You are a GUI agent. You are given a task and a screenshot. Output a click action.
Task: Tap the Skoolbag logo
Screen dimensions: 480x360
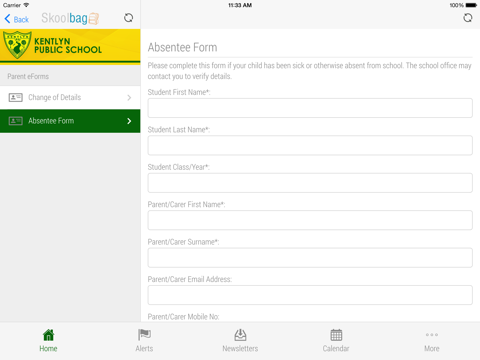70,18
